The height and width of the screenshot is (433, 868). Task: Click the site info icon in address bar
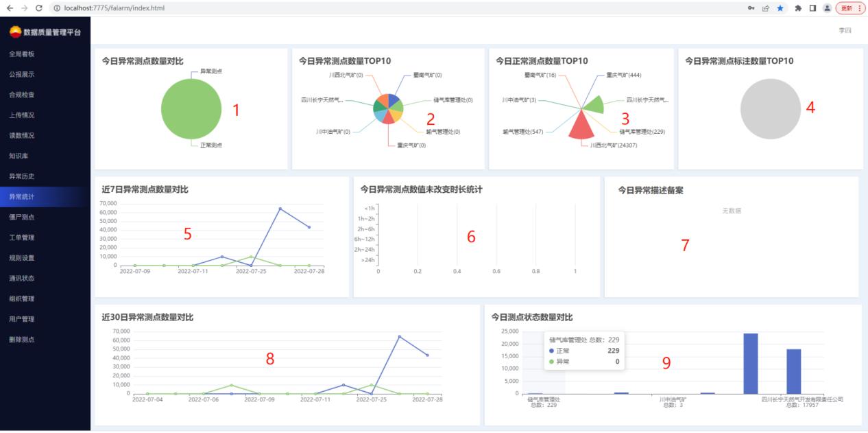pos(56,8)
